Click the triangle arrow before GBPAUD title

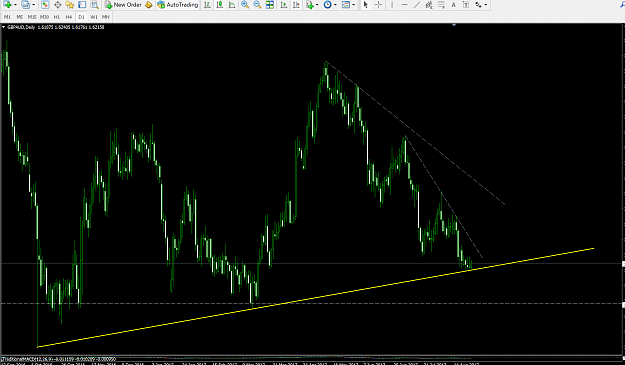tap(4, 27)
